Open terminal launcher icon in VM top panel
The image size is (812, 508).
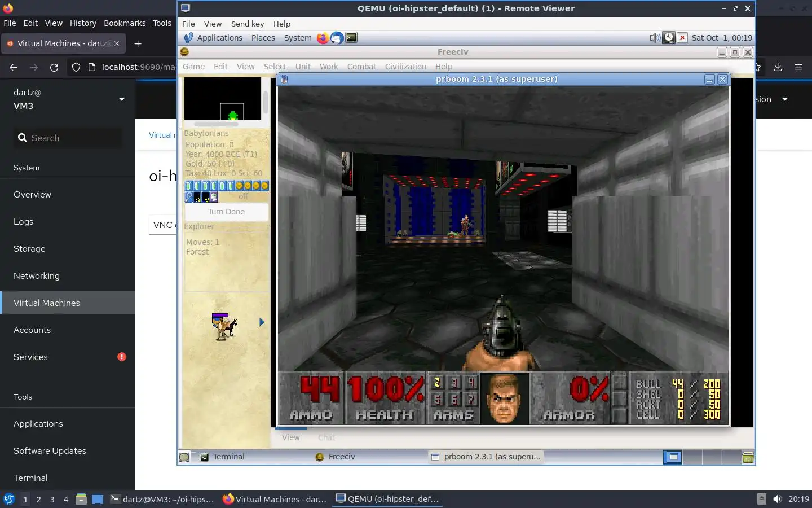click(351, 38)
